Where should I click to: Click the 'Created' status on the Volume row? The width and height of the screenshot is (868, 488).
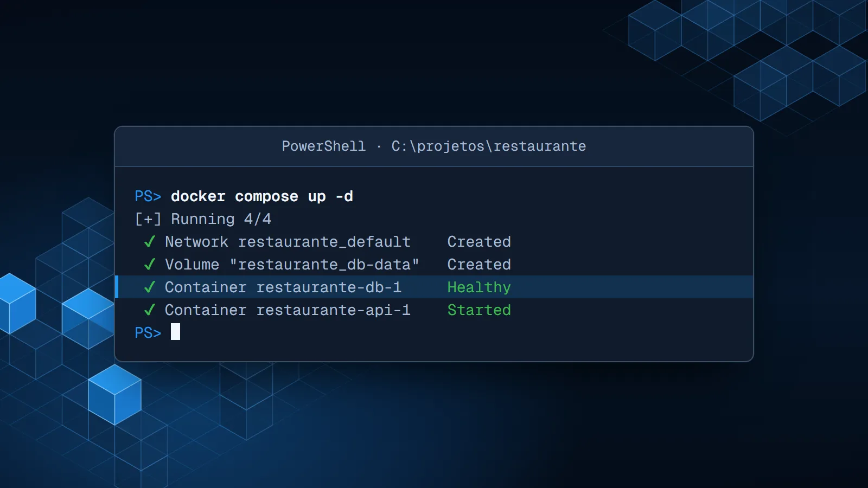point(479,265)
